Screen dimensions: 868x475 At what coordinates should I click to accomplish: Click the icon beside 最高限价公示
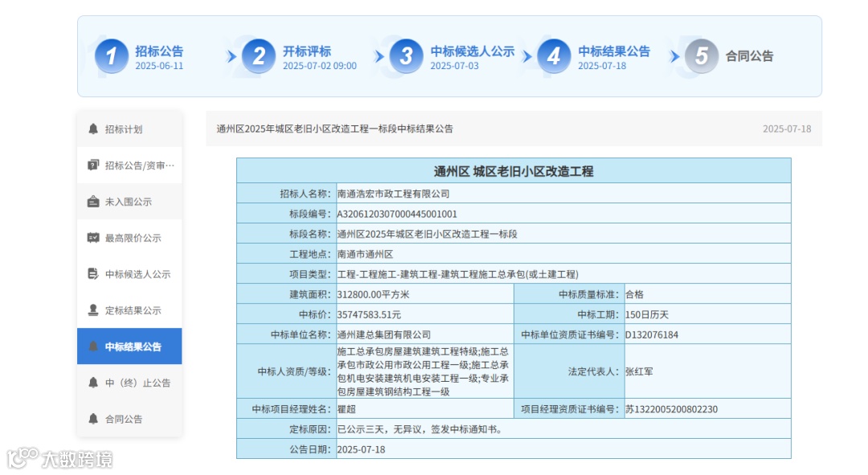point(93,238)
